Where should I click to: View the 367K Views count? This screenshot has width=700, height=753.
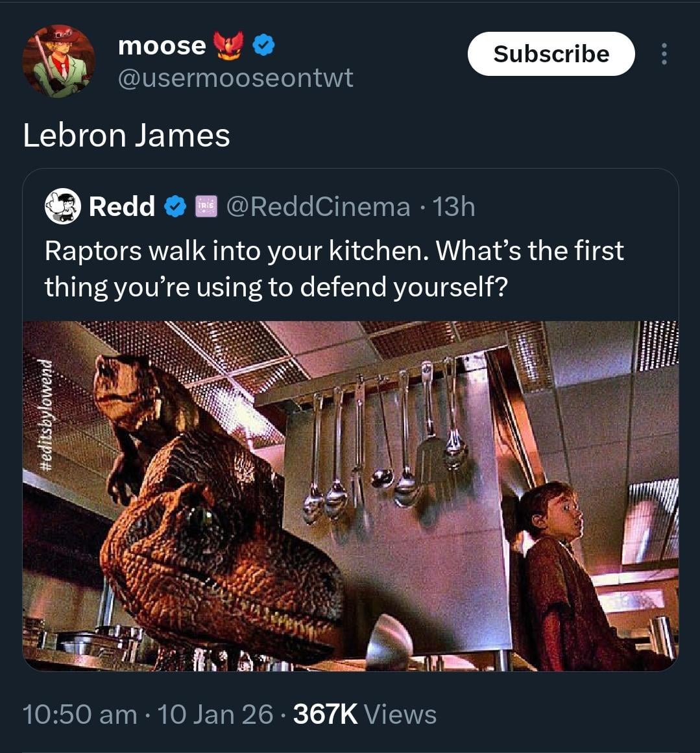pos(365,714)
